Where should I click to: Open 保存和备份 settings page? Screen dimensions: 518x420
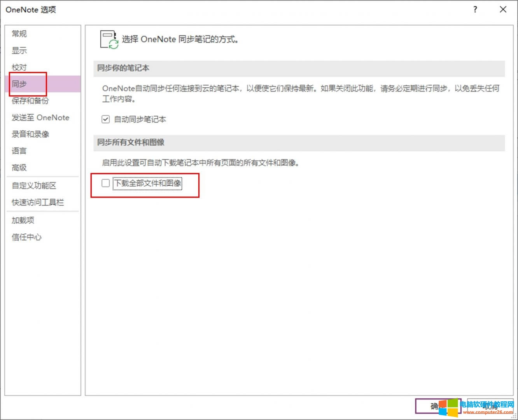[x=30, y=101]
